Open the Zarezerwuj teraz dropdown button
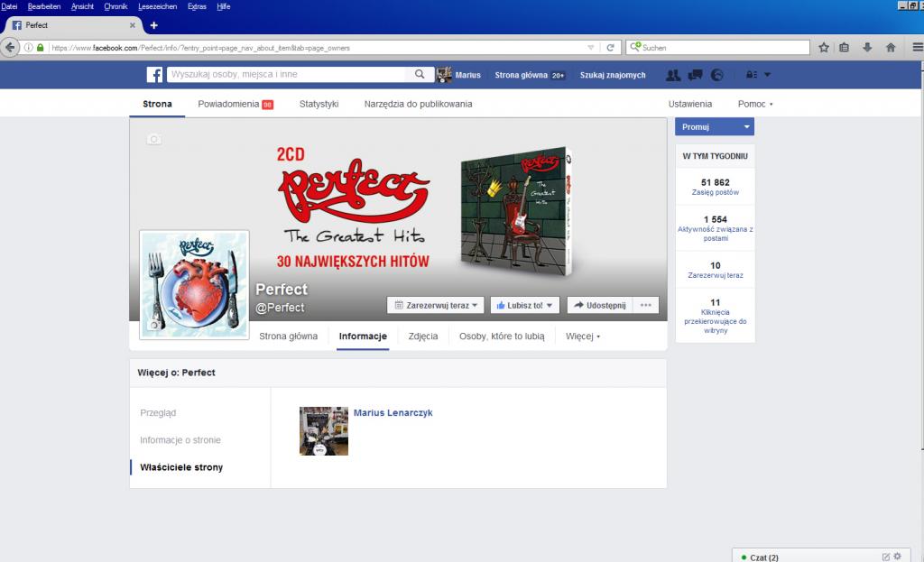Viewport: 924px width, 562px height. (x=436, y=305)
